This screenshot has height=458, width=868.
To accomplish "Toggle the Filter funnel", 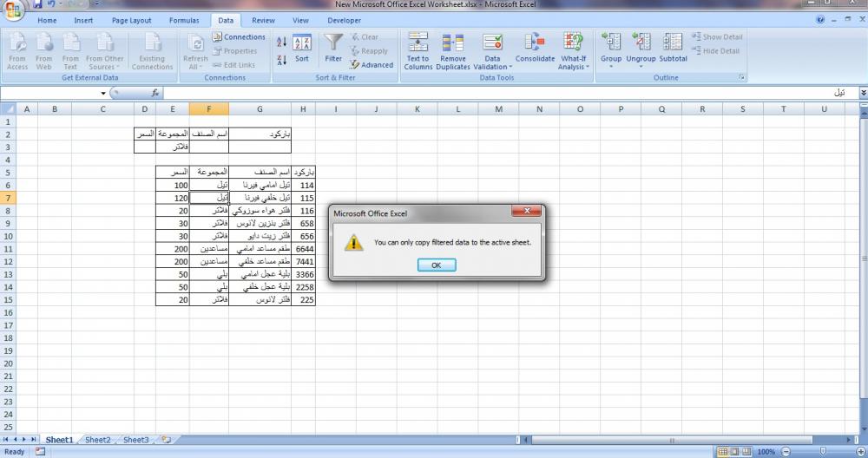I will (333, 49).
